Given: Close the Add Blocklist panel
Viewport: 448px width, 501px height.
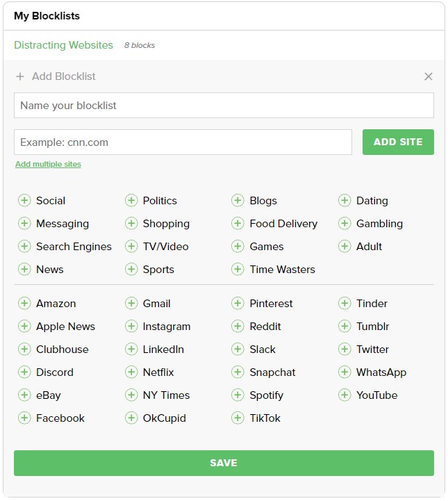Looking at the screenshot, I should point(429,76).
